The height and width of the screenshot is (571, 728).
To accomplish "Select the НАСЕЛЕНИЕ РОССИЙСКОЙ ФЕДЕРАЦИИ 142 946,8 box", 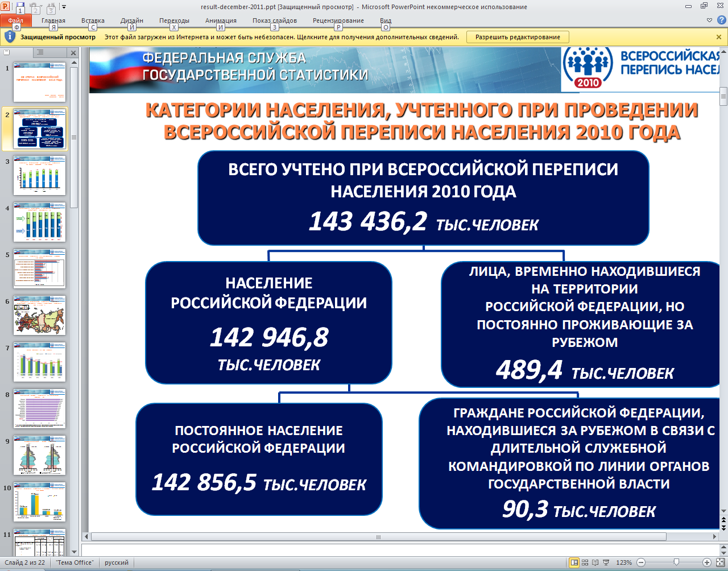I will coord(269,322).
